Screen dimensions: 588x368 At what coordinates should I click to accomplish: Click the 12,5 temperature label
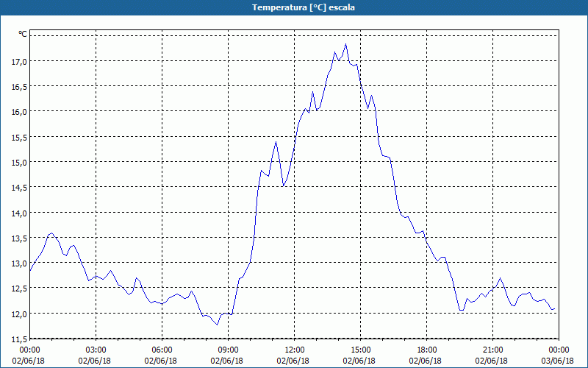point(20,289)
